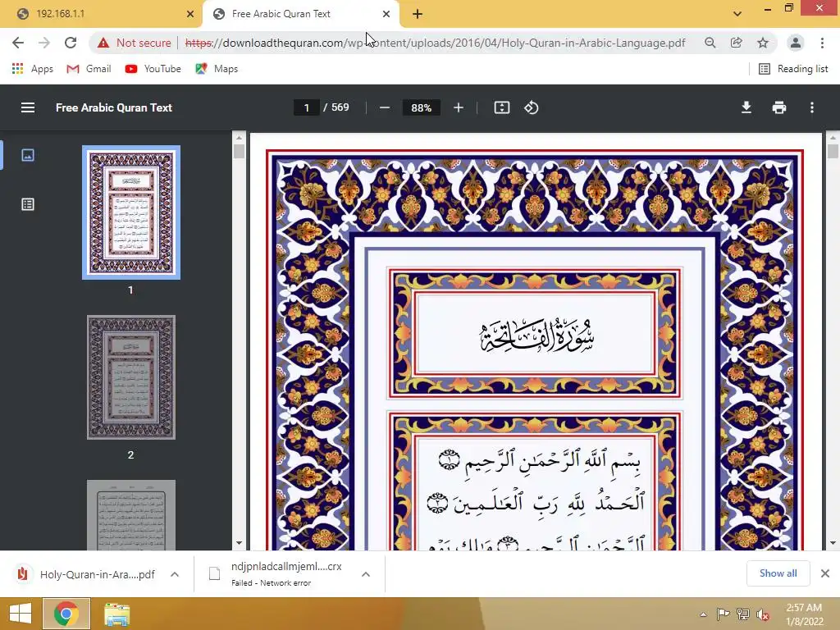Select page 1 thumbnail

[x=131, y=212]
